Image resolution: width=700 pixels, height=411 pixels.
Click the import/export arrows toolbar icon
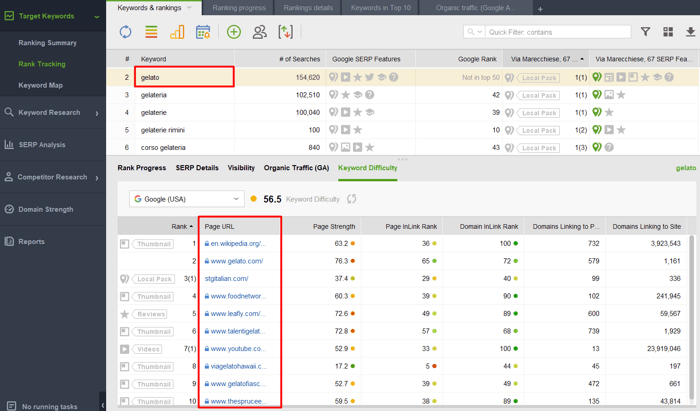[285, 32]
